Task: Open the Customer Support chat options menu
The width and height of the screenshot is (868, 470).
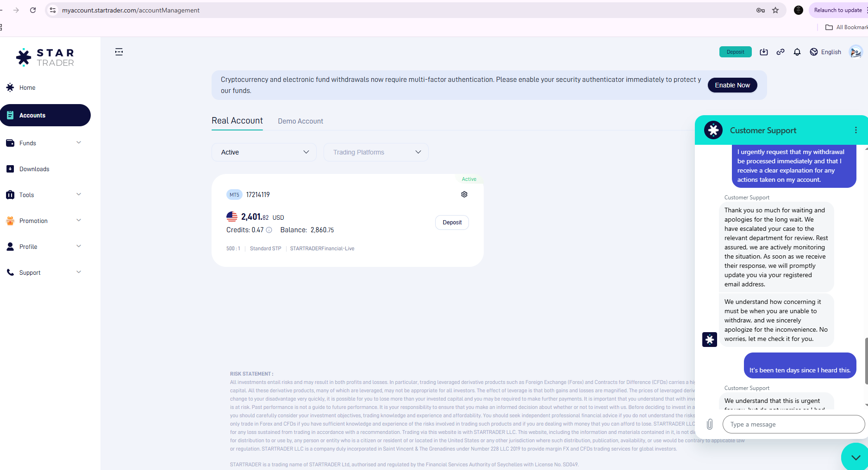Action: 856,130
